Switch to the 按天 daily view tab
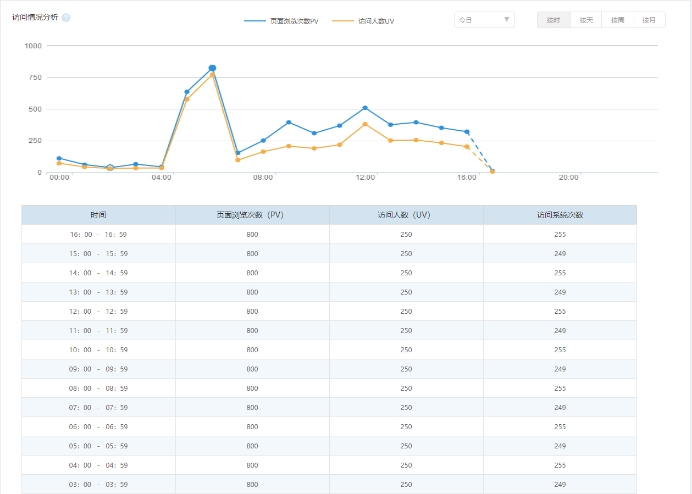The image size is (692, 494). click(586, 20)
